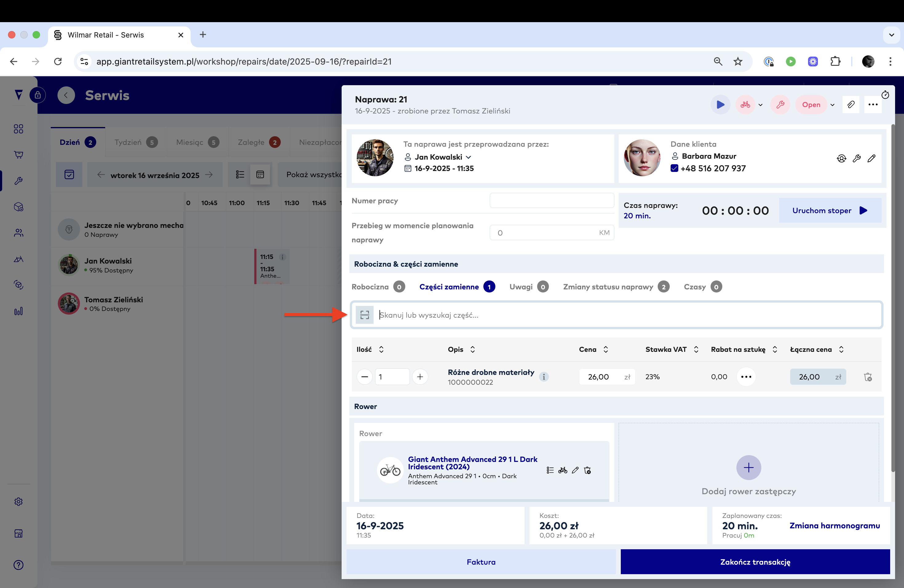The width and height of the screenshot is (904, 588).
Task: Switch to the Robocizna tab
Action: (370, 287)
